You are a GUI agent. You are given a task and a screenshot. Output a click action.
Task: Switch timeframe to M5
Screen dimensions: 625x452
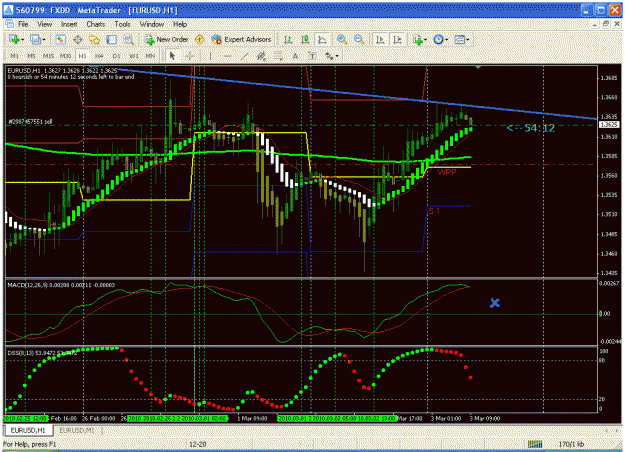click(31, 56)
